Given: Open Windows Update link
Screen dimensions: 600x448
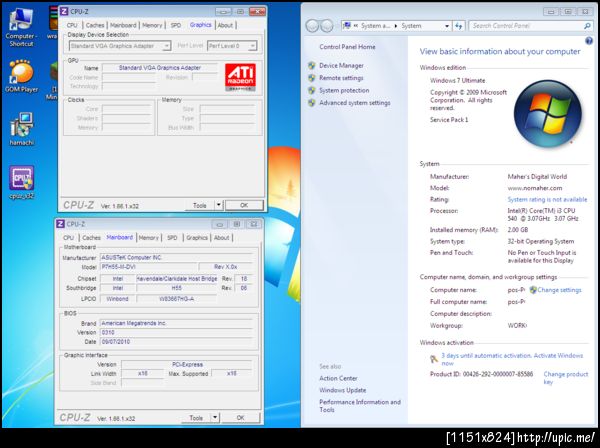Looking at the screenshot, I should click(342, 390).
